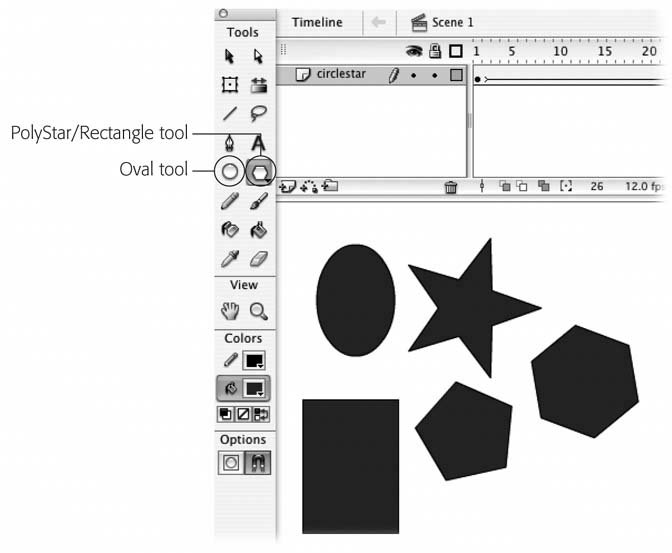672x553 pixels.
Task: Choose the Pencil tool
Action: 230,201
